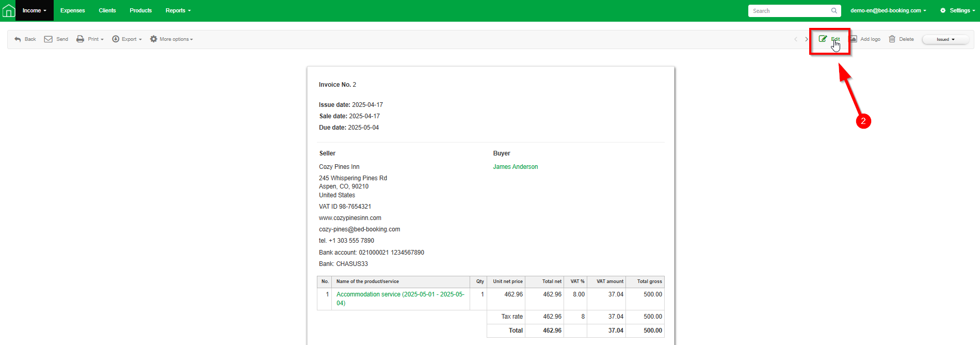
Task: Click the tel. +1 303 555 7890 line
Action: 346,241
